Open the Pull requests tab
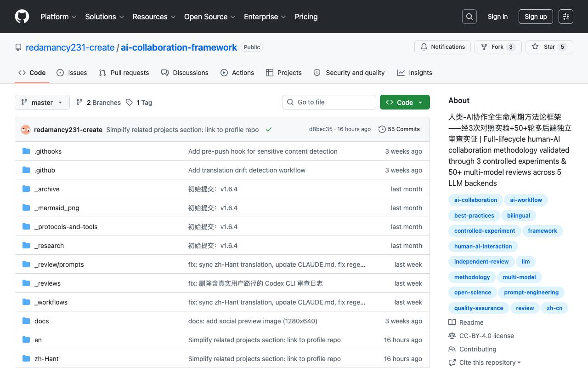Viewport: 588px width, 368px height. 124,73
